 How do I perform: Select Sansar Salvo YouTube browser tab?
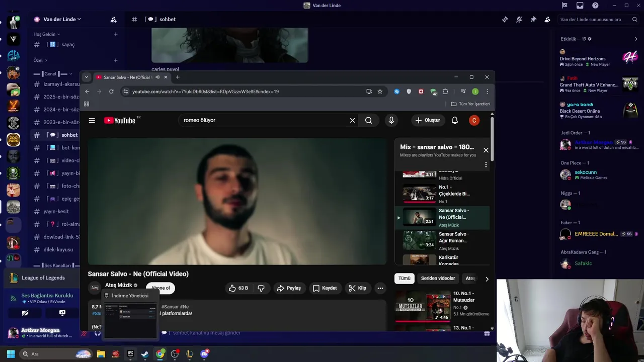click(x=131, y=77)
